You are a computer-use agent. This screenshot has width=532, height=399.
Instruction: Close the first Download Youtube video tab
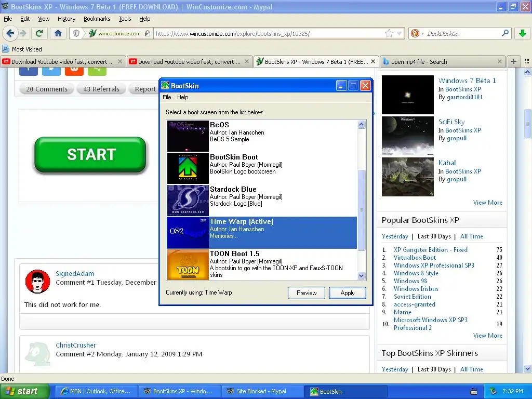tap(120, 61)
